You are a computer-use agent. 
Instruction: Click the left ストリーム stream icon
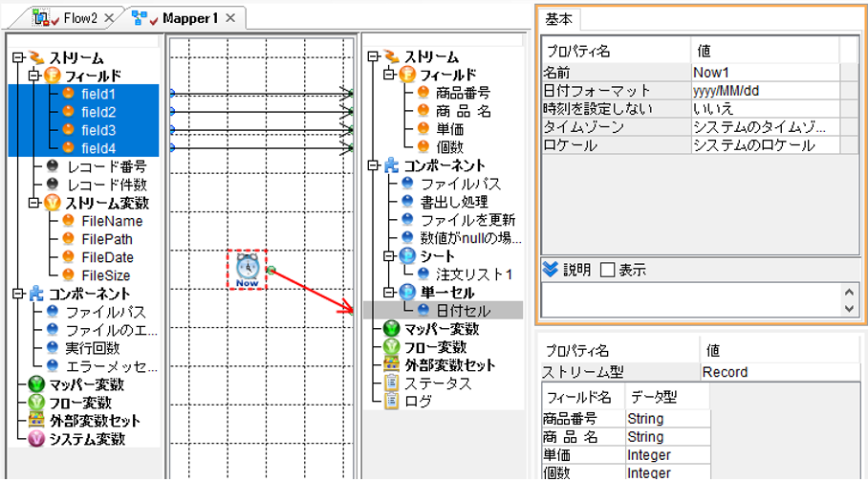[x=36, y=57]
